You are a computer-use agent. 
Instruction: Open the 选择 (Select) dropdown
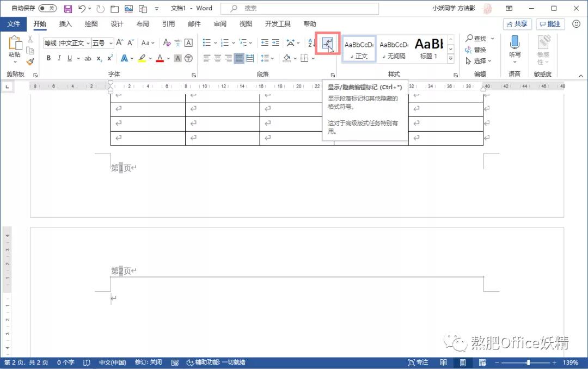pyautogui.click(x=479, y=61)
